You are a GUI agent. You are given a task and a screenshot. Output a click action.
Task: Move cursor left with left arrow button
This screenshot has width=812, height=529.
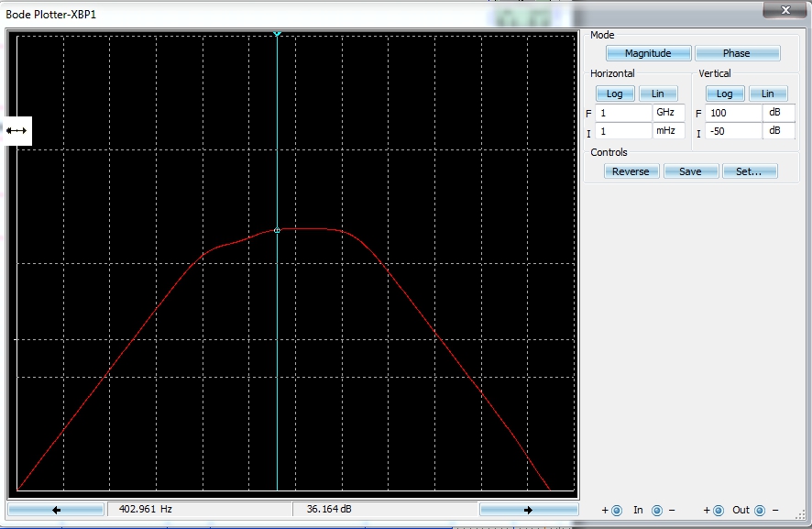click(x=56, y=510)
